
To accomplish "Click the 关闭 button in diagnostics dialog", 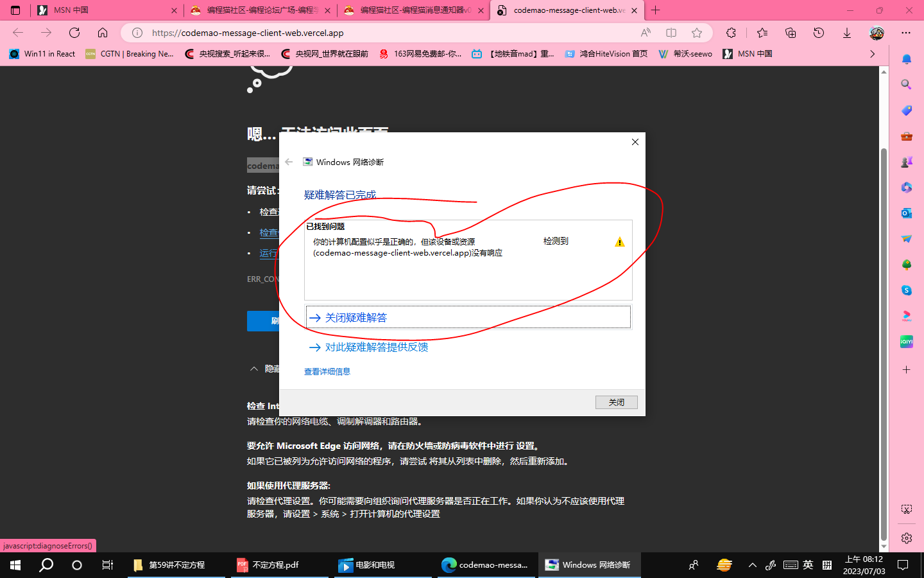I will [x=616, y=402].
